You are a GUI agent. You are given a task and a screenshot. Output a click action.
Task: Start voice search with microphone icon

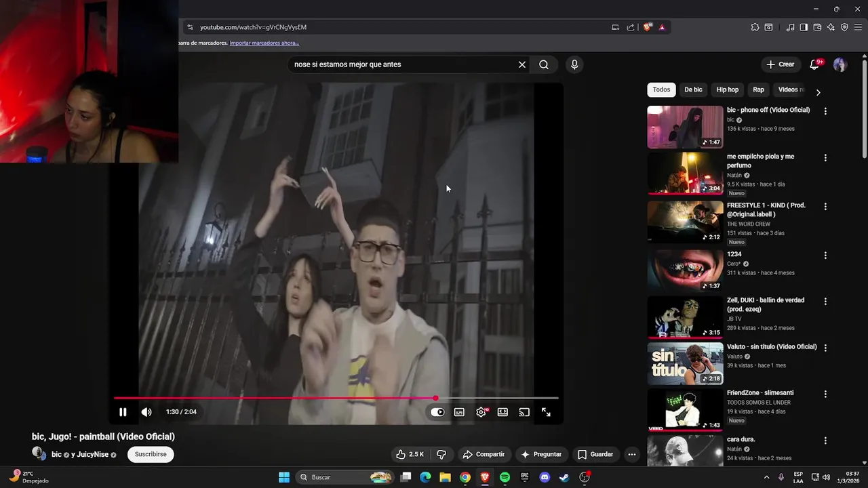click(574, 64)
